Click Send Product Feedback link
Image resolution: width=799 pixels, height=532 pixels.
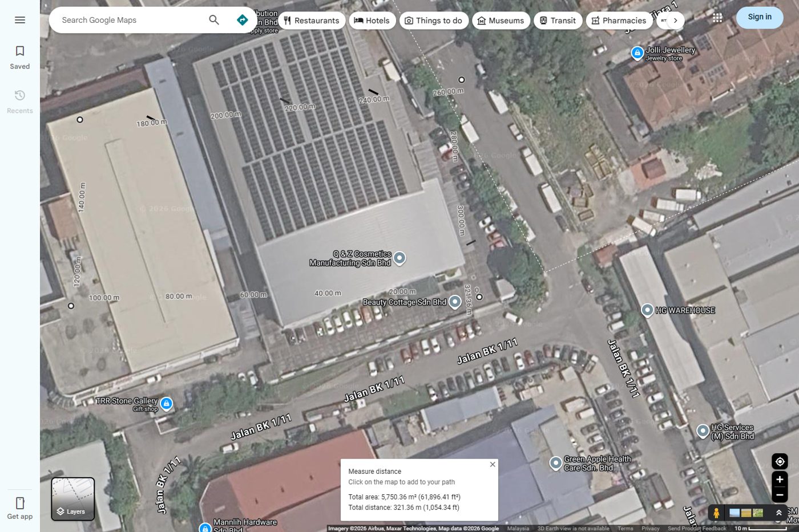(697, 529)
